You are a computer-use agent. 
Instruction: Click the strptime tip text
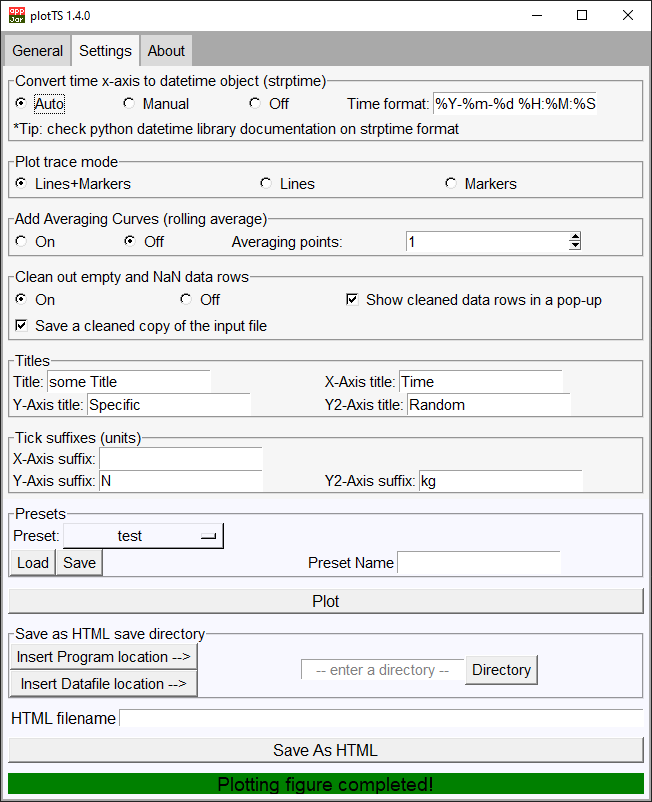point(236,129)
